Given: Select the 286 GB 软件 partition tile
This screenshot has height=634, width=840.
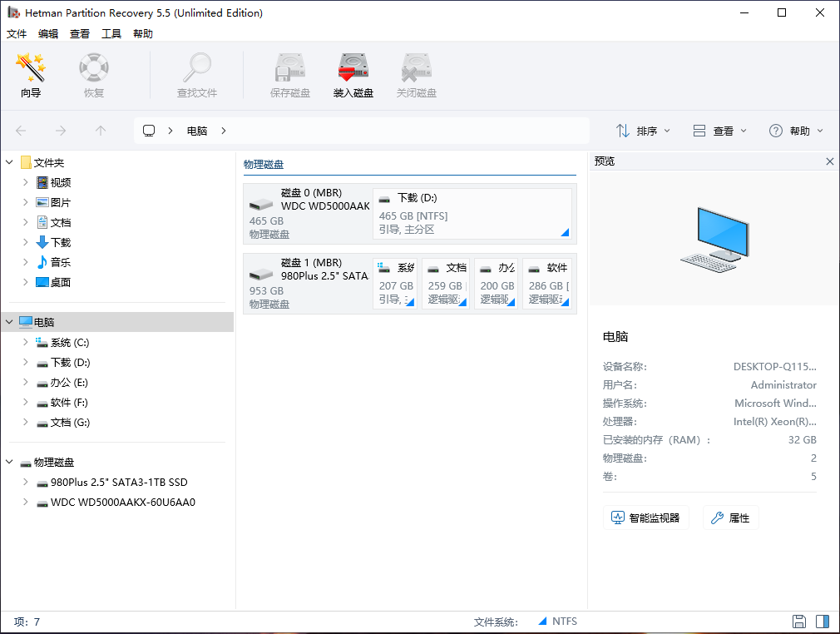Looking at the screenshot, I should pos(547,283).
